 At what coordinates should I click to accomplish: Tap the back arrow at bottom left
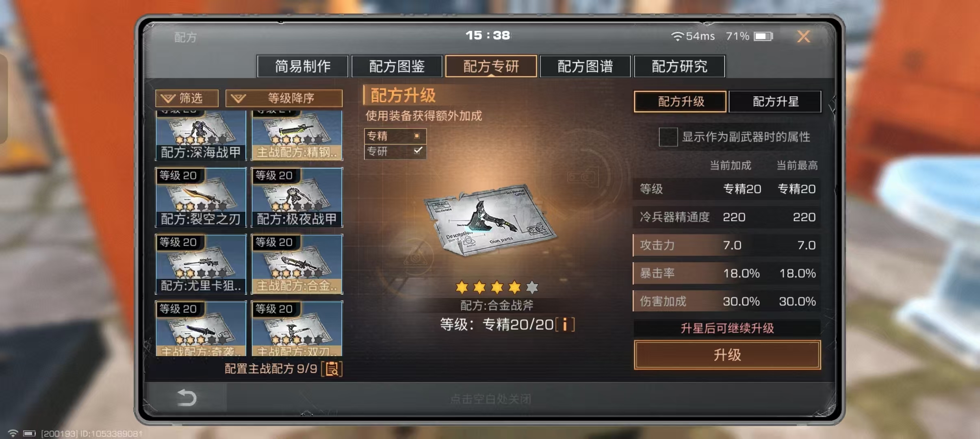(187, 397)
